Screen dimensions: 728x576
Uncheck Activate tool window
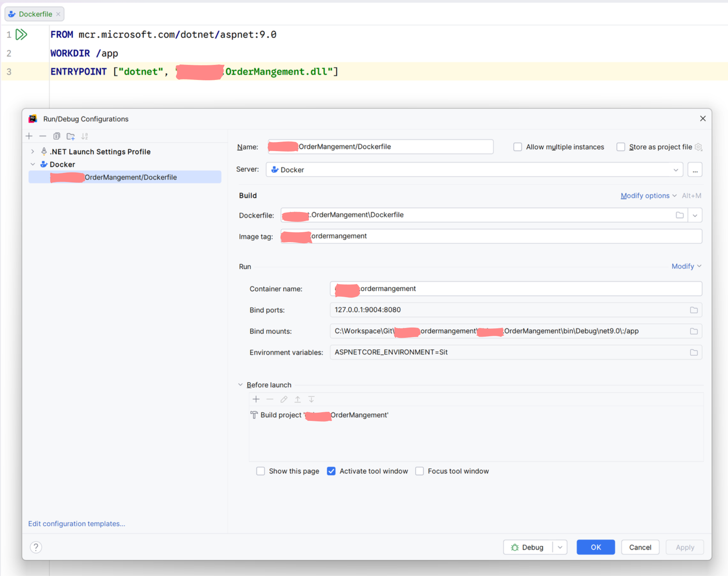point(331,471)
